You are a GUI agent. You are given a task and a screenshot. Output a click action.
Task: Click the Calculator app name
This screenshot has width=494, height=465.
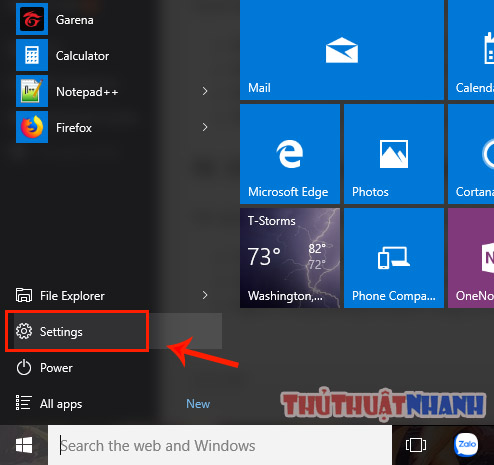click(x=83, y=56)
